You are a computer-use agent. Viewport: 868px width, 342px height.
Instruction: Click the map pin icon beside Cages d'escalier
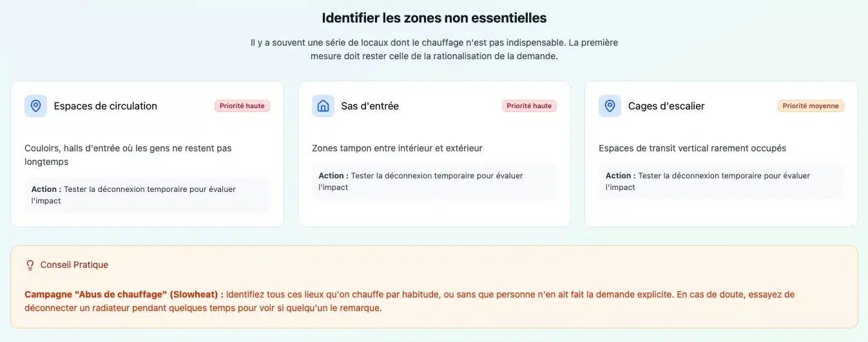tap(610, 106)
